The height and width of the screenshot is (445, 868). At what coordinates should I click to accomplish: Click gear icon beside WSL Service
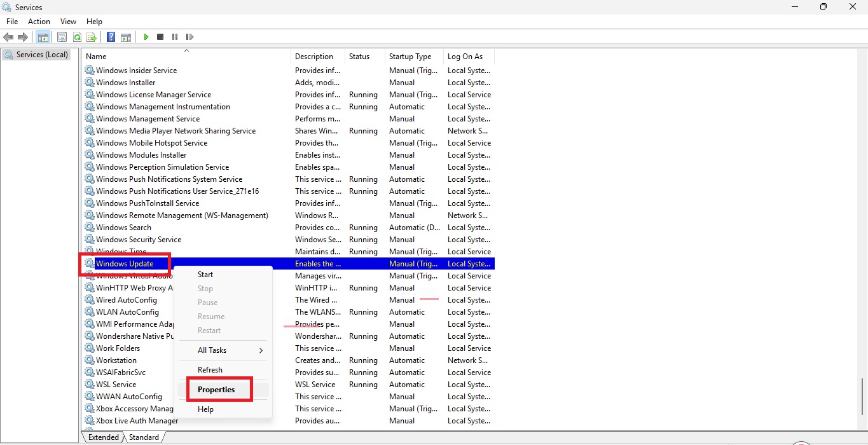[90, 385]
